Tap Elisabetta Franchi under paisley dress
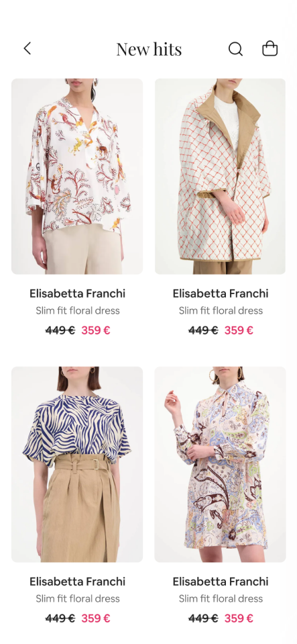The image size is (297, 644). tap(221, 581)
